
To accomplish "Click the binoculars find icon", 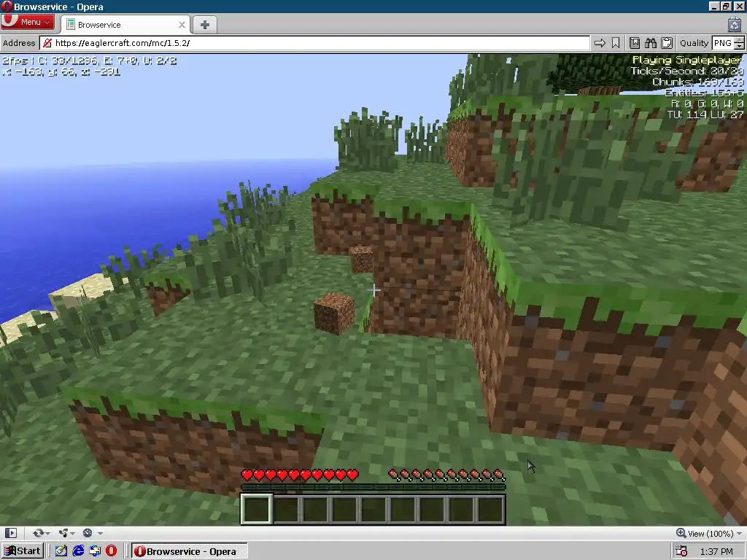I will [651, 43].
